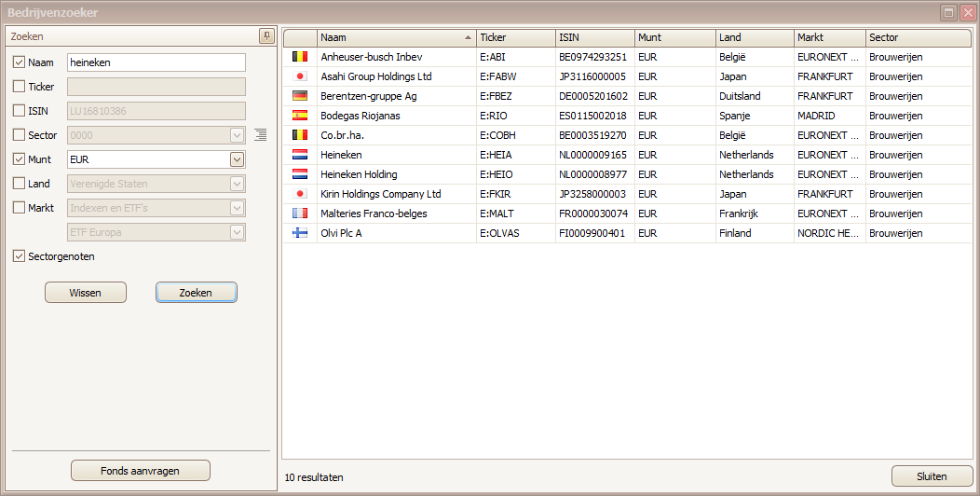Click the Dutch flag beside Heineken Holding
Image resolution: width=980 pixels, height=496 pixels.
coord(300,174)
